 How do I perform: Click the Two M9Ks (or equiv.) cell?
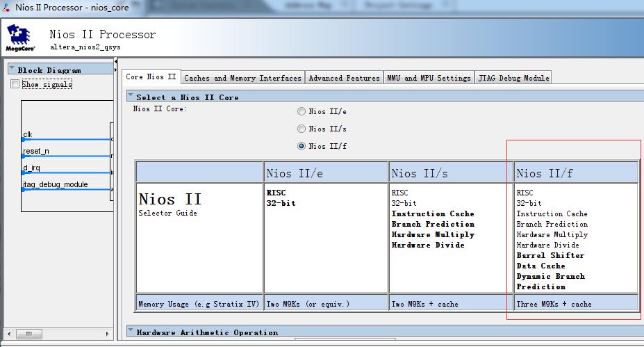click(326, 304)
